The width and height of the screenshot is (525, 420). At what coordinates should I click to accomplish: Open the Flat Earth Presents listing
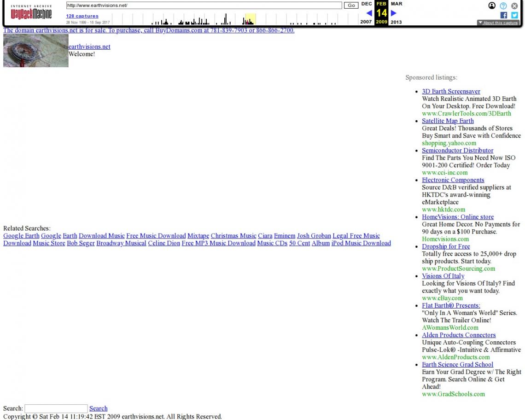(x=451, y=305)
